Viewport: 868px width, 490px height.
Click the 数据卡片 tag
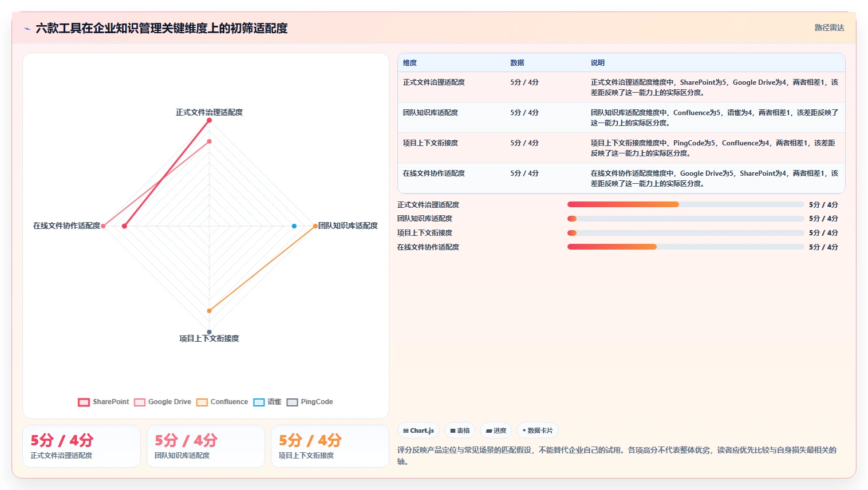[x=538, y=430]
